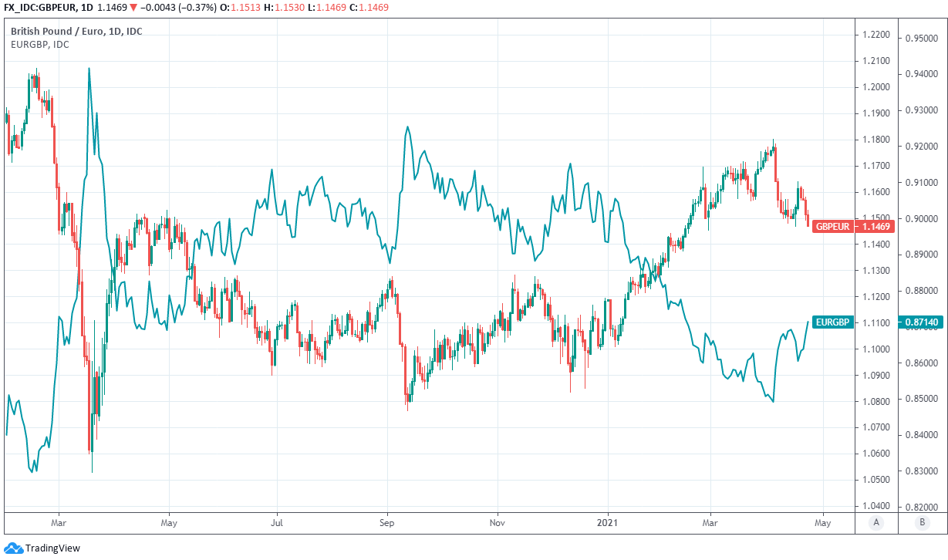Select the EURGBP, IDC comparison legend
Screen dimensions: 948x560
click(x=39, y=44)
